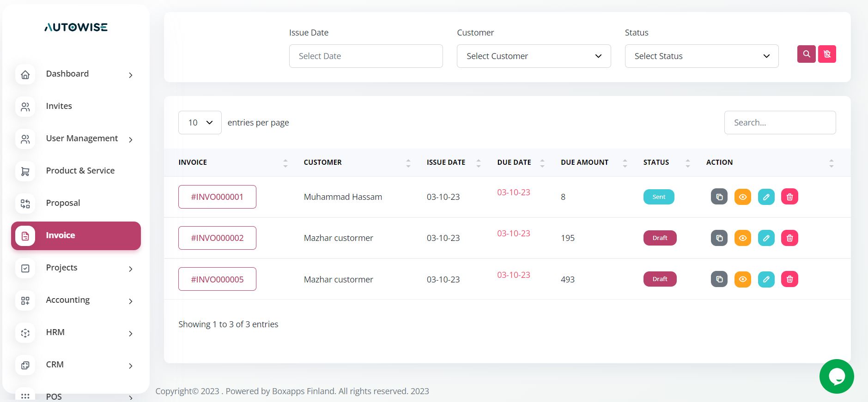The height and width of the screenshot is (402, 868).
Task: Expand the Projects menu chevron
Action: [131, 269]
